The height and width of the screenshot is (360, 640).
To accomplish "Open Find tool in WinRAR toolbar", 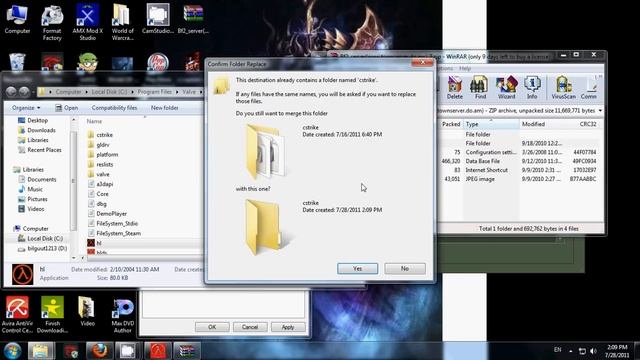I will [480, 88].
